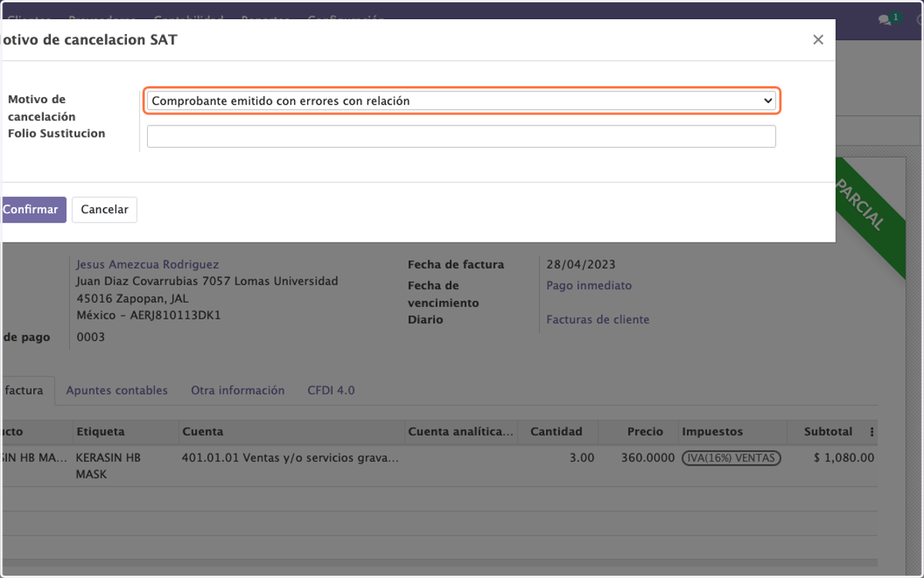Switch to the Otra información tab
The image size is (924, 578).
point(238,390)
